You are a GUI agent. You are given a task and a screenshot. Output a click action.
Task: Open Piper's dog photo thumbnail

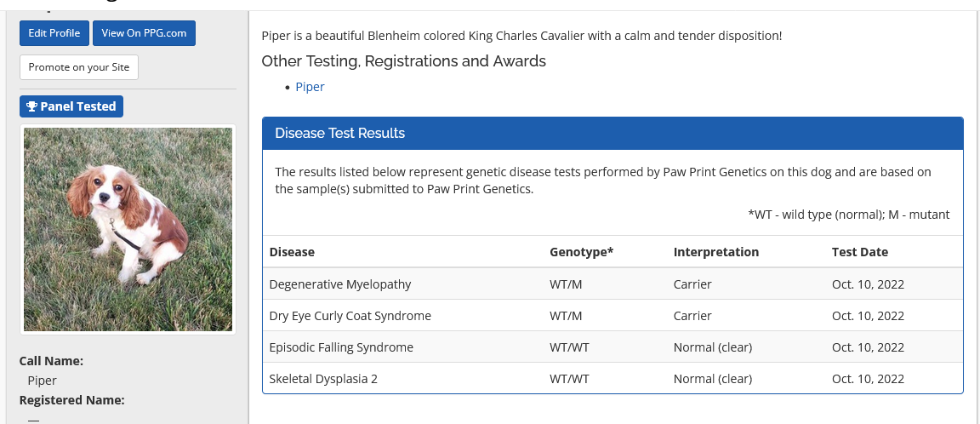[x=128, y=229]
